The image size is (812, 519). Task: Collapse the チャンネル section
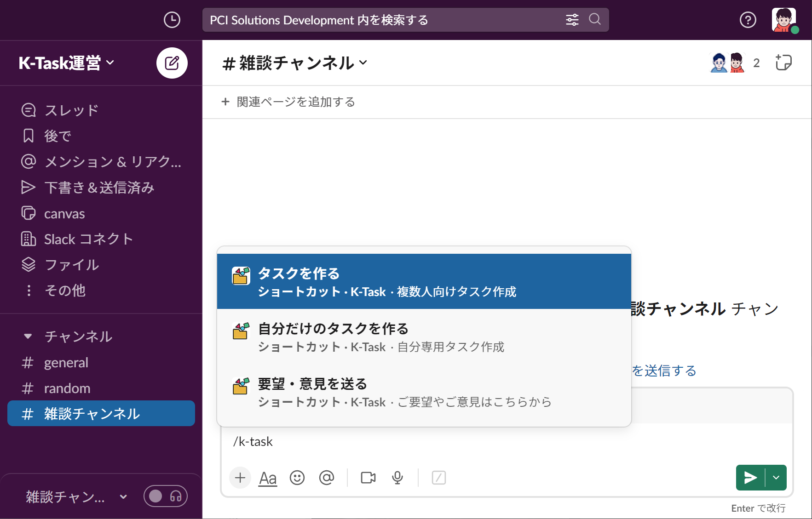(x=29, y=336)
